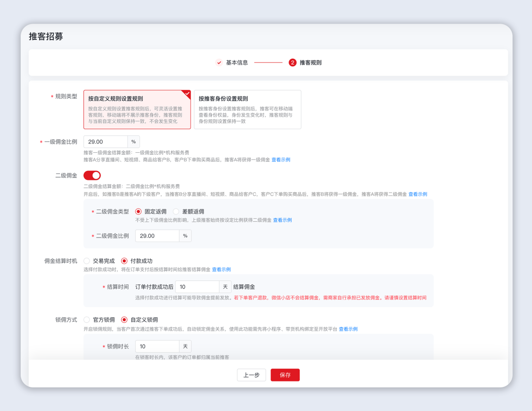The height and width of the screenshot is (411, 532).
Task: Choose 付款成功 as settlement timing
Action: [x=124, y=261]
